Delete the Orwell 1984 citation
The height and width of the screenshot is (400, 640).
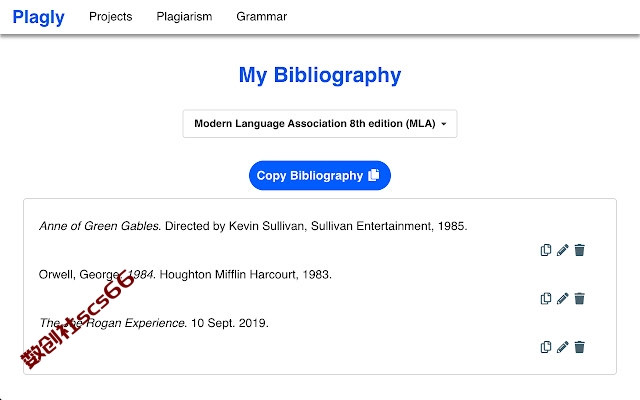click(579, 298)
